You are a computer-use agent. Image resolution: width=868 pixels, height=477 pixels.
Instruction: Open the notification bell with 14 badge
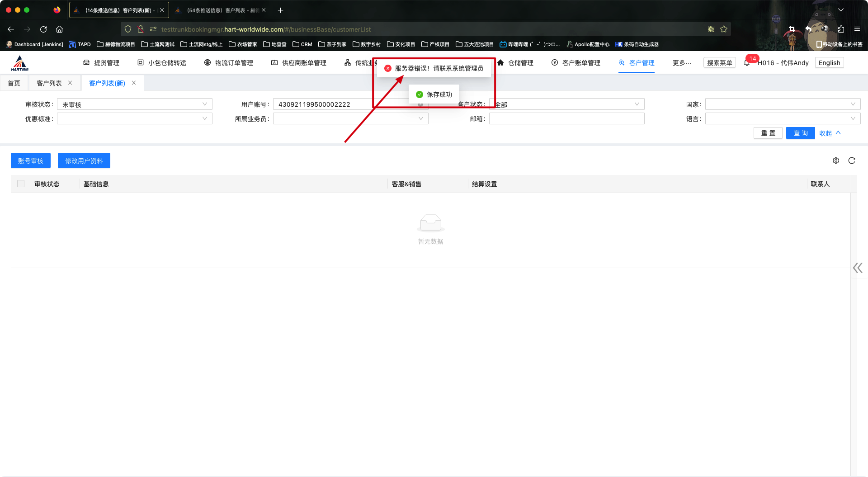pos(747,63)
